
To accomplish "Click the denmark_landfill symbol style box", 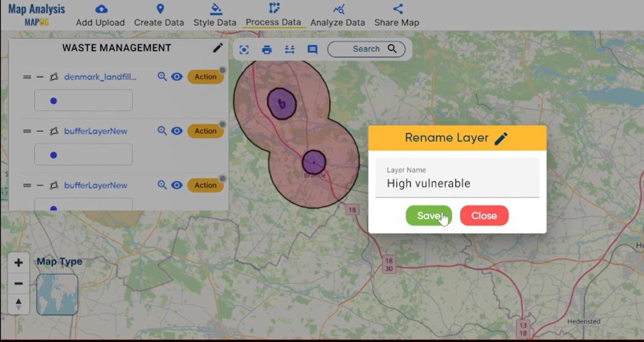I will (x=84, y=100).
